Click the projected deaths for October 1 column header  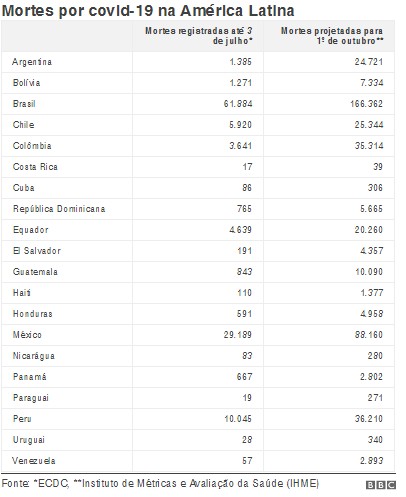tap(332, 36)
